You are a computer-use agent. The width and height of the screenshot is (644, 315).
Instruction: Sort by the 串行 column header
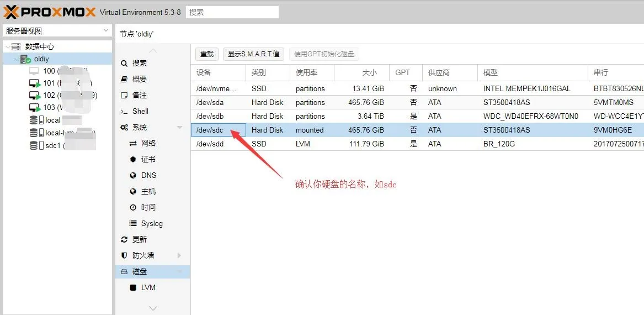tap(616, 73)
